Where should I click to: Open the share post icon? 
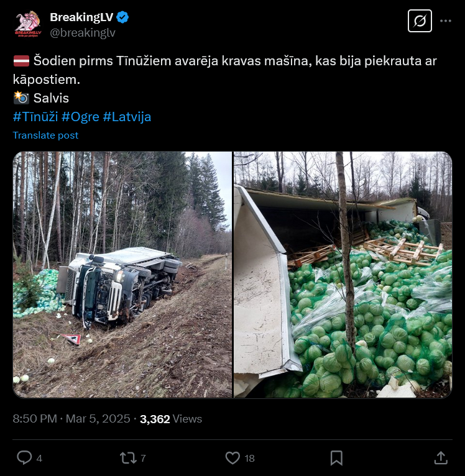[x=441, y=458]
